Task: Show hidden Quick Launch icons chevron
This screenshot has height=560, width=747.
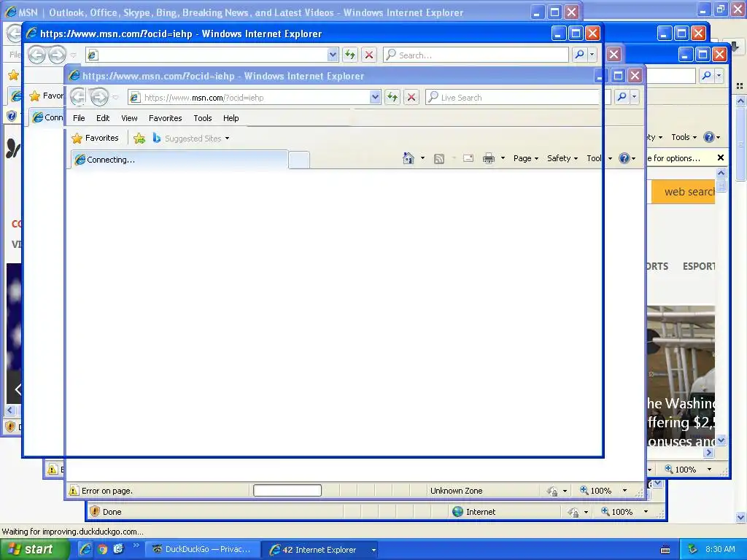Action: (x=136, y=545)
